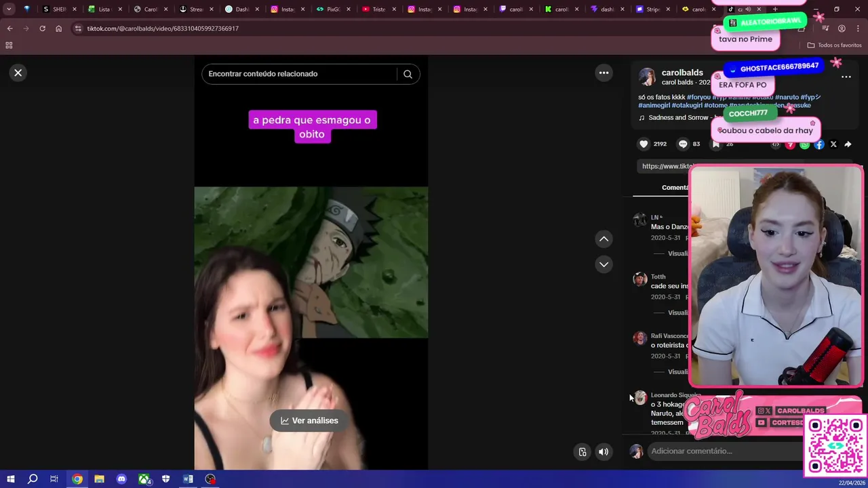The image size is (868, 488).
Task: Open Windows Security shield on taskbar
Action: [165, 479]
